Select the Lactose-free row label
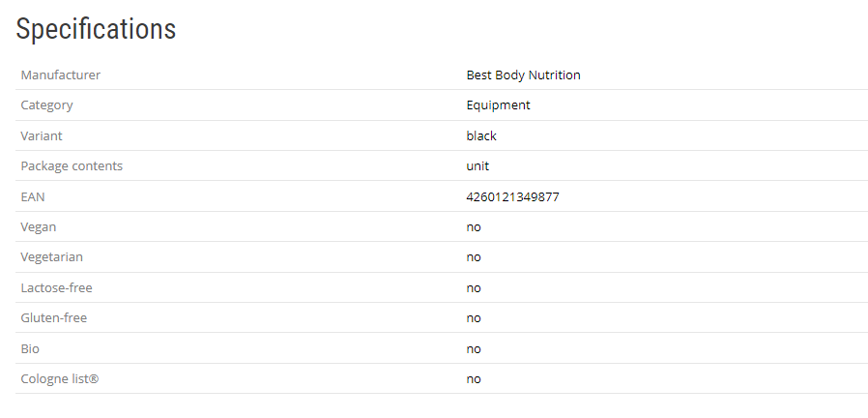Image resolution: width=868 pixels, height=418 pixels. (56, 287)
